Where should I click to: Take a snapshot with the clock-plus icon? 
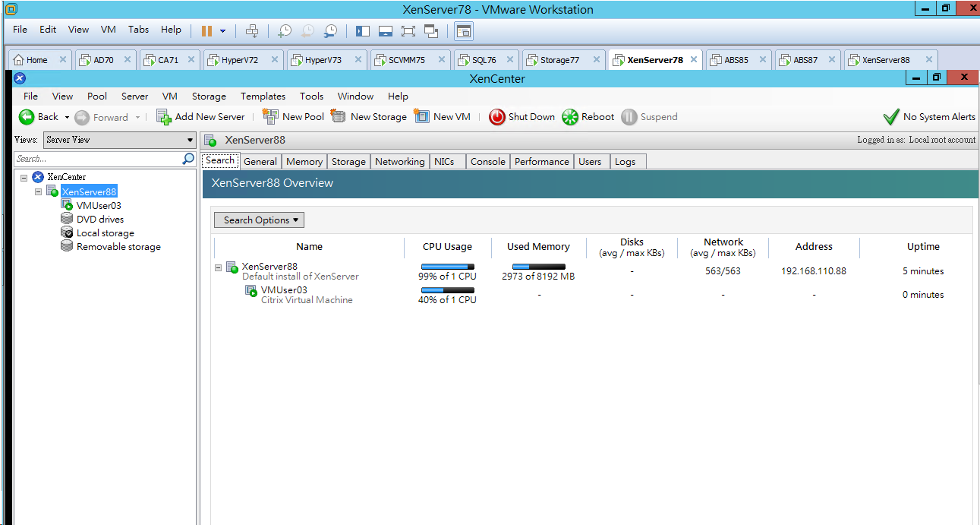click(x=284, y=31)
